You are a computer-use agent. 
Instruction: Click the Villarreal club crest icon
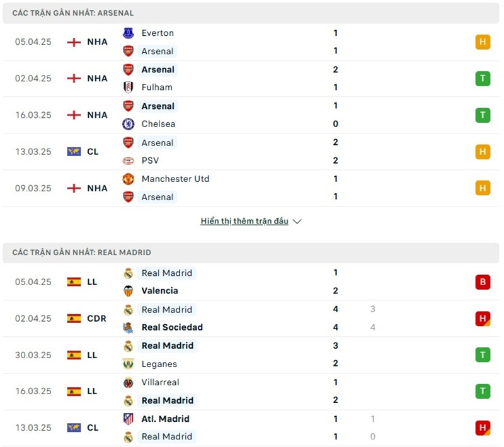click(x=129, y=383)
